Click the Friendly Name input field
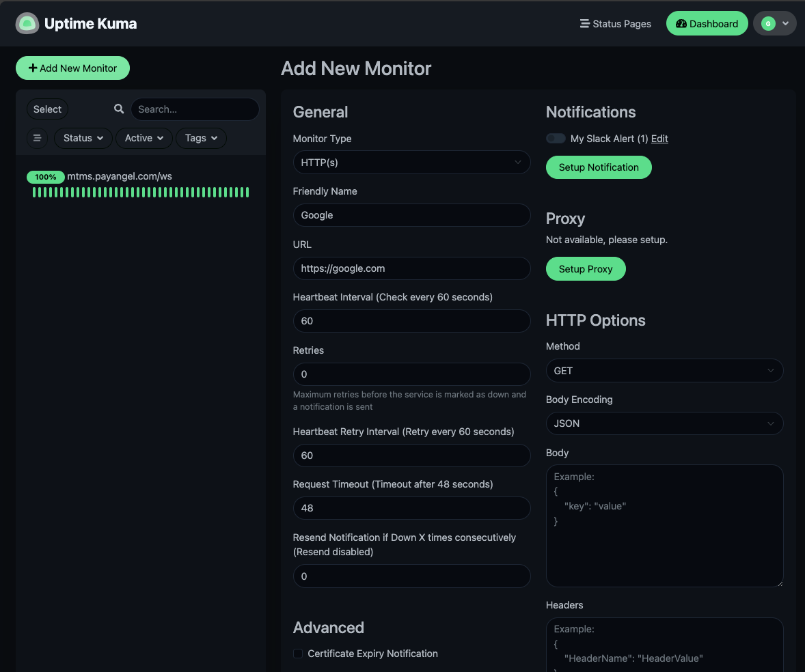 tap(411, 215)
